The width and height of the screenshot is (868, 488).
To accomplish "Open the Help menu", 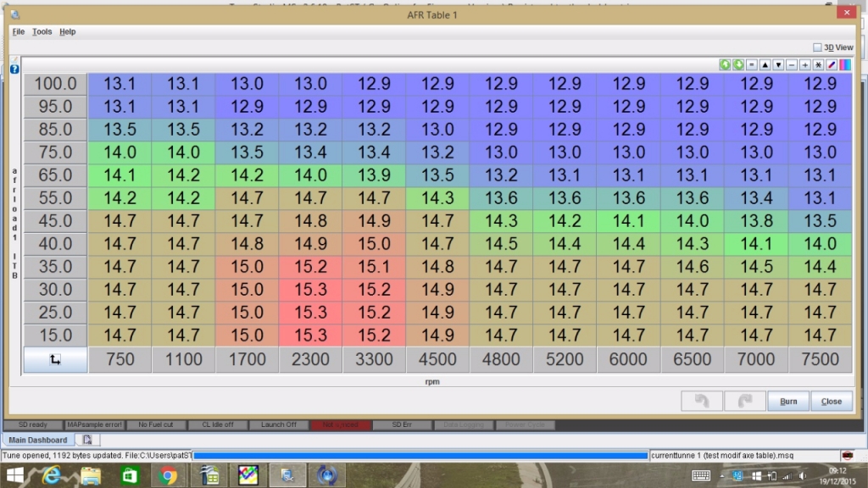I will pos(68,31).
